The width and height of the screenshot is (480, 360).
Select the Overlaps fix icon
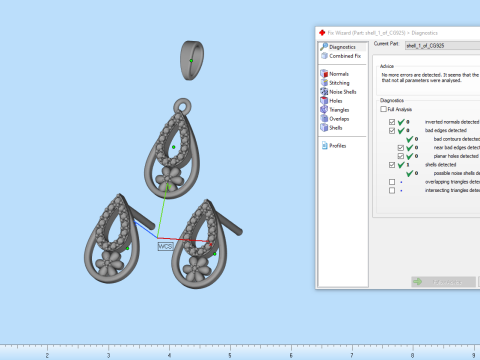tap(324, 118)
